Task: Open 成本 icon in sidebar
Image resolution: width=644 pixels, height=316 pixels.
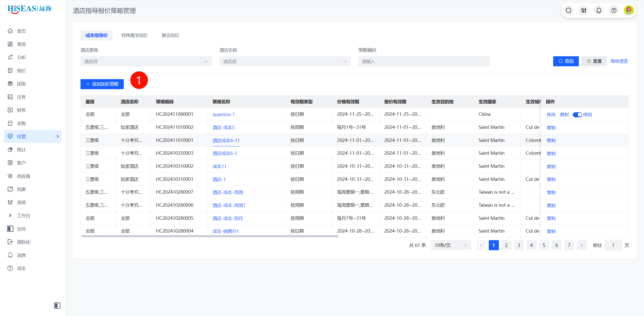Action: click(10, 268)
